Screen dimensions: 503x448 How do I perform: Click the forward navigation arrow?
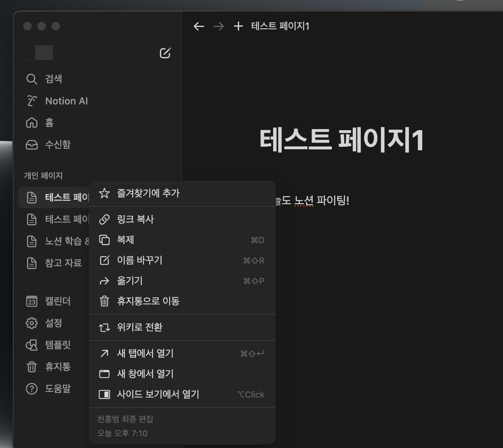[x=219, y=26]
